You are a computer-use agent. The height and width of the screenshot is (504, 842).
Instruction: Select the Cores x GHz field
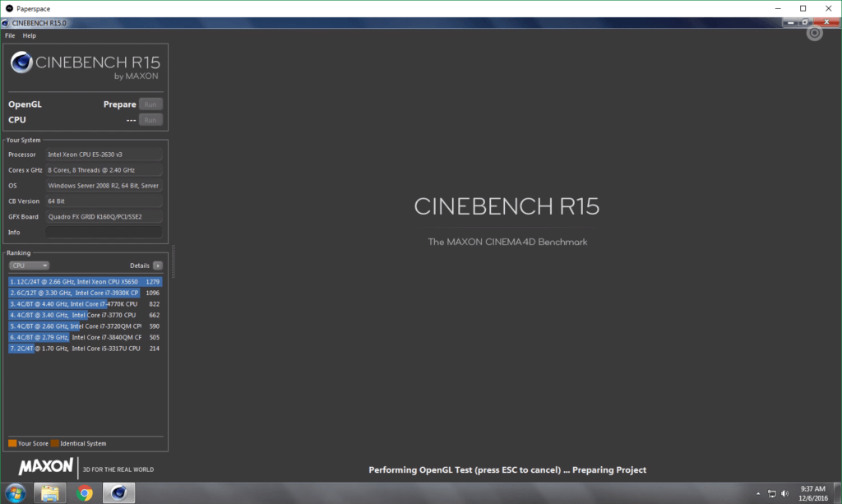pyautogui.click(x=104, y=170)
